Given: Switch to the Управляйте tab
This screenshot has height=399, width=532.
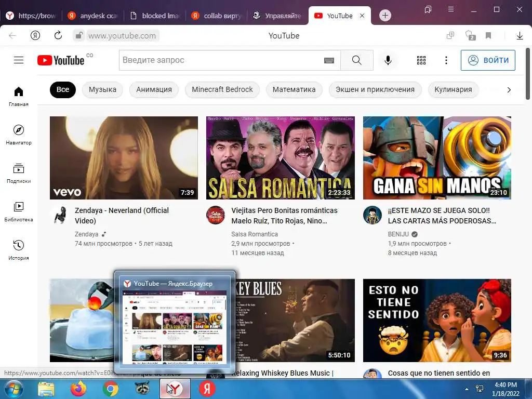Looking at the screenshot, I should click(278, 16).
